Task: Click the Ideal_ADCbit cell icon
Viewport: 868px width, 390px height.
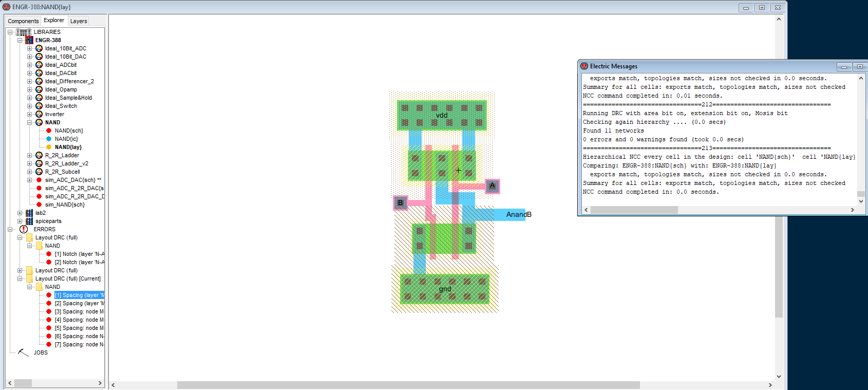Action: pos(39,65)
